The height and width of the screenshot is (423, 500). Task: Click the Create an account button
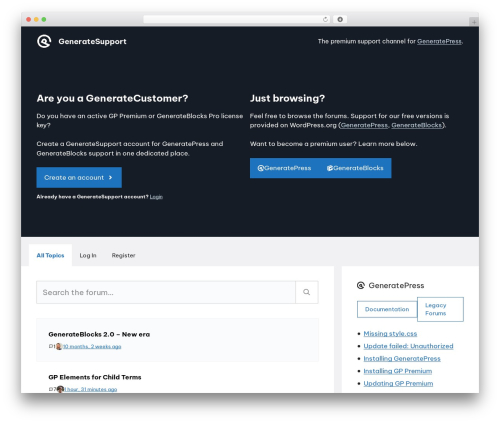coord(79,178)
